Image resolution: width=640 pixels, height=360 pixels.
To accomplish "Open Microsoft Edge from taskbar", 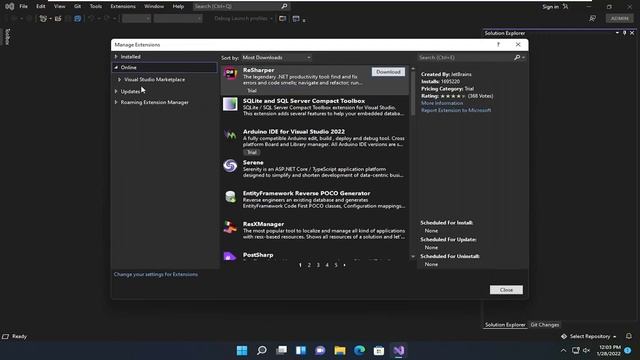I will (x=359, y=350).
